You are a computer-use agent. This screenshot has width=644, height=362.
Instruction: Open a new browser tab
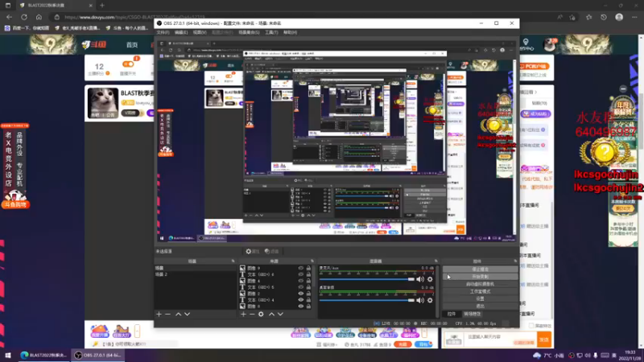tap(102, 6)
